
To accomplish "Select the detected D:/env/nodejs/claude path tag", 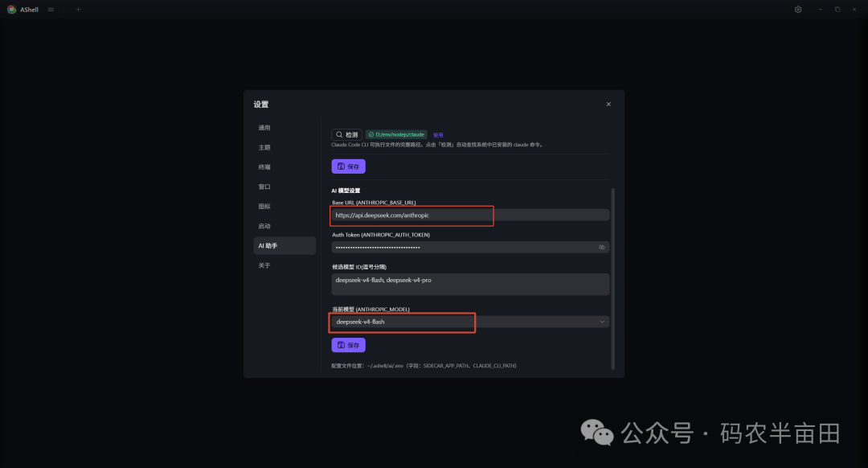I will (396, 134).
